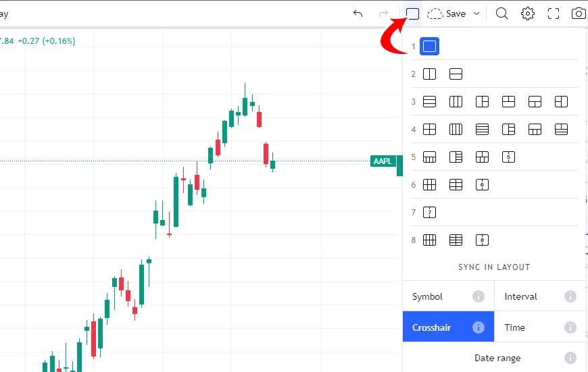Open the symbol search magnifier
588x372 pixels.
coord(501,14)
